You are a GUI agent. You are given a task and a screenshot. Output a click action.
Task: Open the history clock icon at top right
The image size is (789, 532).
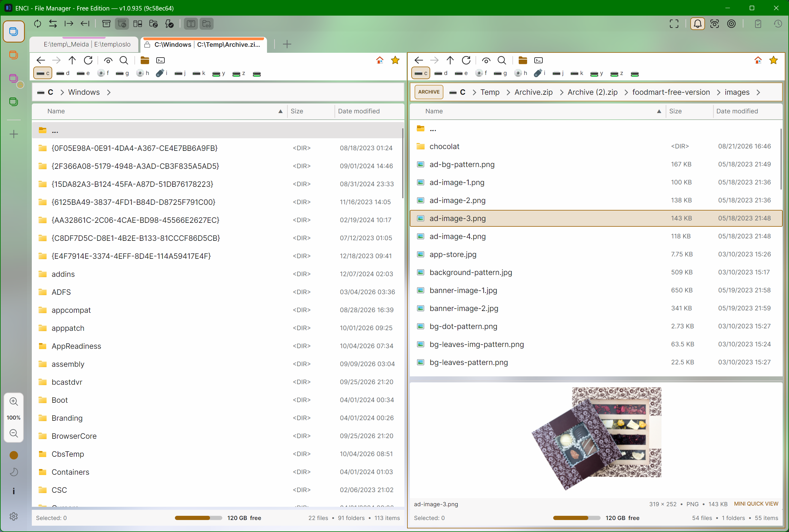pos(778,24)
